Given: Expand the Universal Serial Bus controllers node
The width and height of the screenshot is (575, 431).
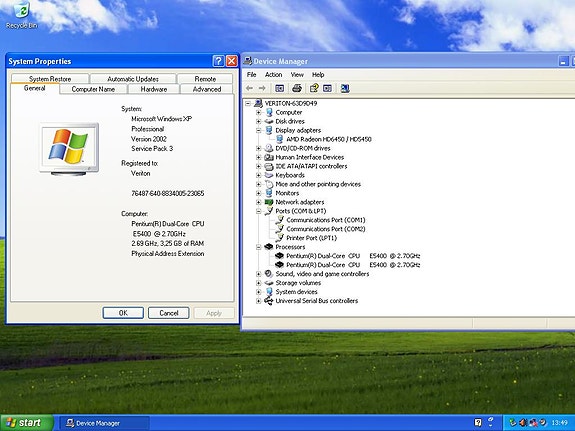Looking at the screenshot, I should coord(259,301).
